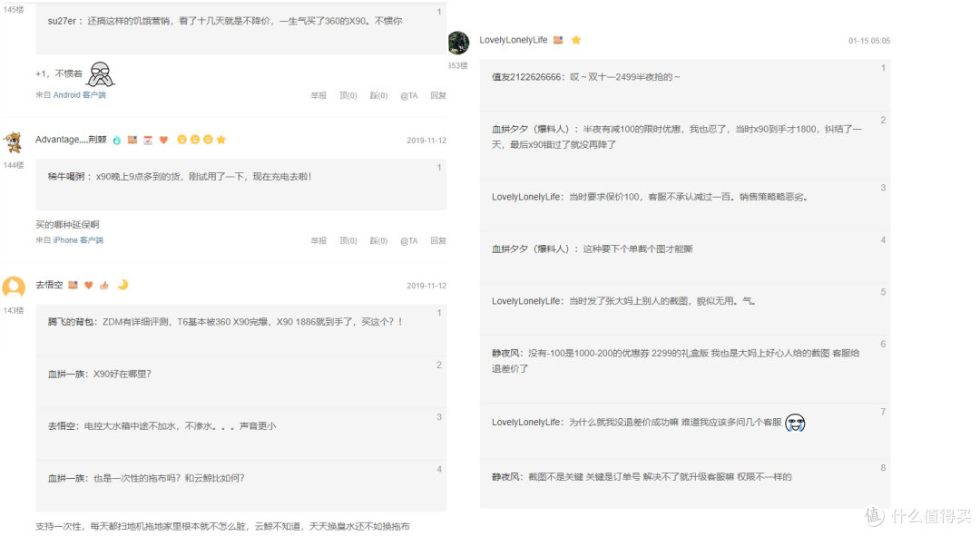Click the 2019-11-12 date on 去悟空's comment
Image resolution: width=980 pixels, height=536 pixels.
pyautogui.click(x=426, y=286)
